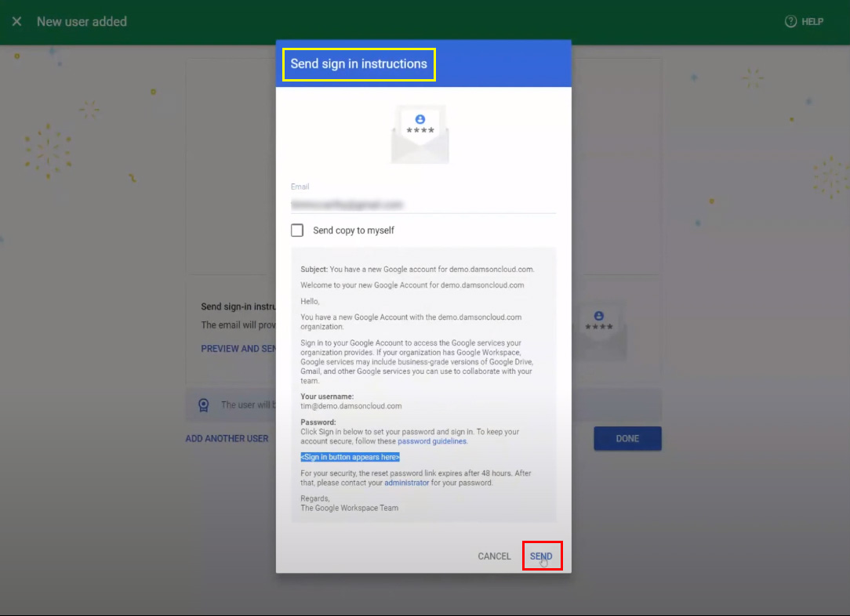850x616 pixels.
Task: Click the Help question mark icon
Action: [x=790, y=22]
